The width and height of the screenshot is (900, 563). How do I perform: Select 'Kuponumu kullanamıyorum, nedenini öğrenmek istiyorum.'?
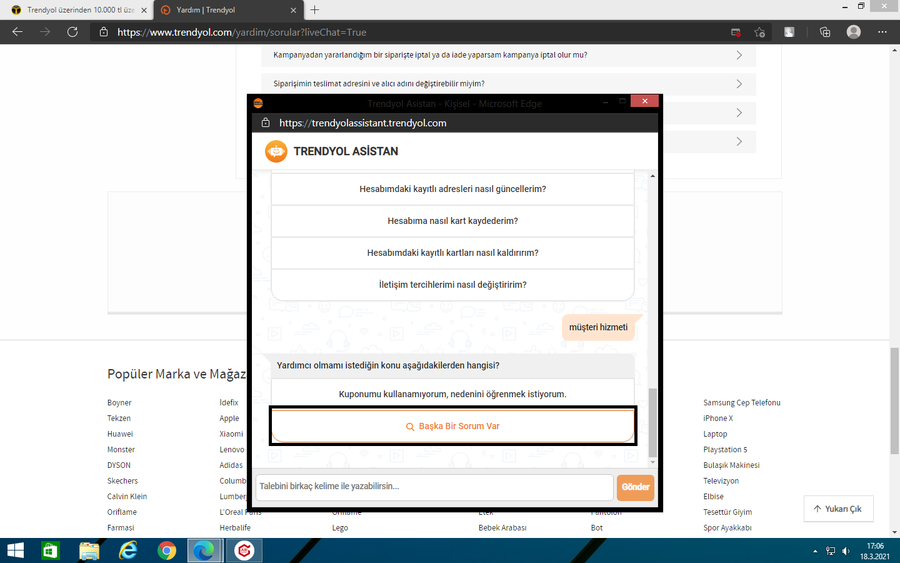pyautogui.click(x=453, y=394)
